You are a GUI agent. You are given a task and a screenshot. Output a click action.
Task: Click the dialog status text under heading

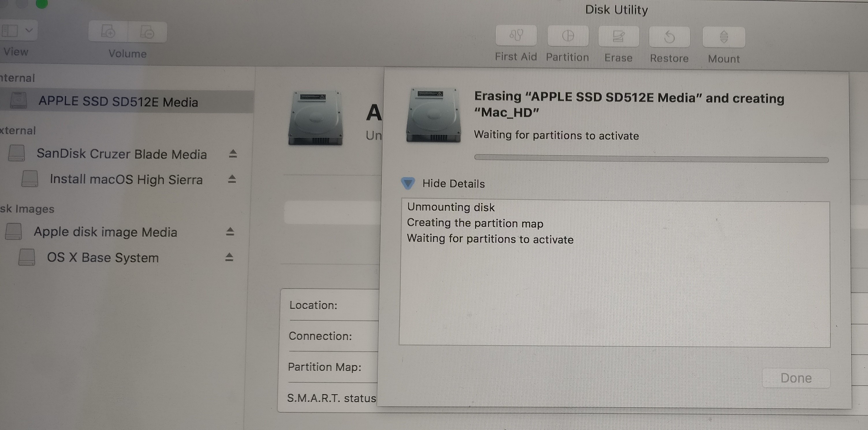point(556,135)
